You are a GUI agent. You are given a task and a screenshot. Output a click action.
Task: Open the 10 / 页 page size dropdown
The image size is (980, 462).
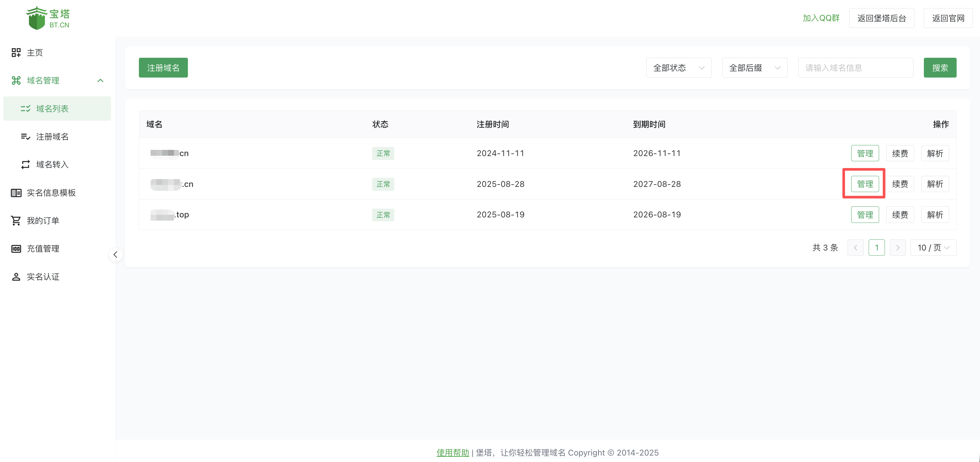coord(933,248)
